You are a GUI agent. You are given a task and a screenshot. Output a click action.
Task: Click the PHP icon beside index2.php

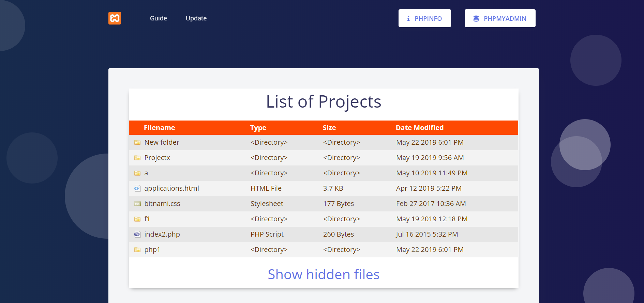pos(137,234)
